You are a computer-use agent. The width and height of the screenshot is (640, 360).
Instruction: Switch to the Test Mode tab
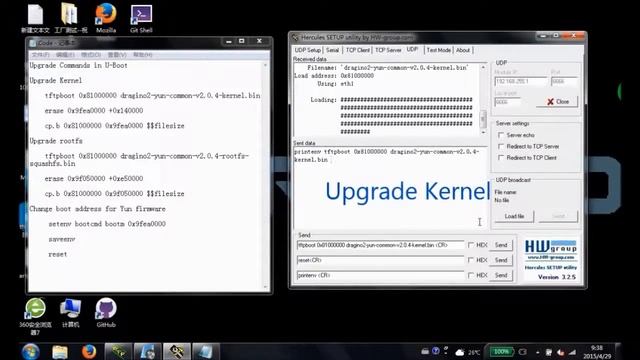pyautogui.click(x=439, y=50)
